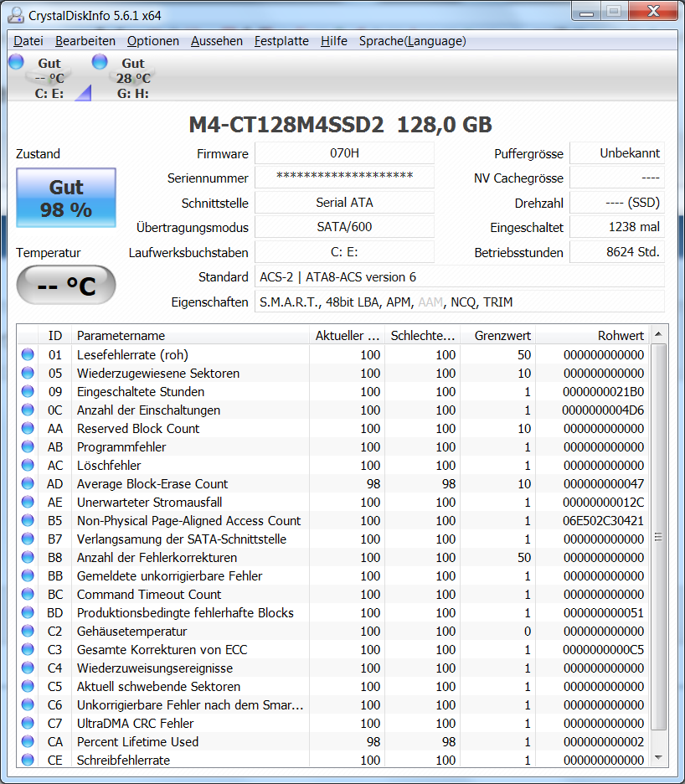Click raw value 06E502C30421
Image resolution: width=685 pixels, height=784 pixels.
[x=604, y=520]
